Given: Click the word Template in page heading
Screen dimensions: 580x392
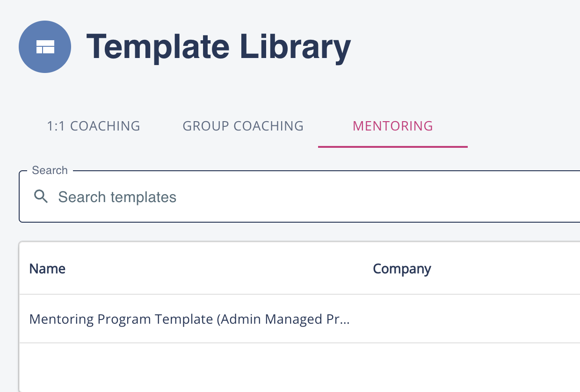Looking at the screenshot, I should pyautogui.click(x=158, y=47).
